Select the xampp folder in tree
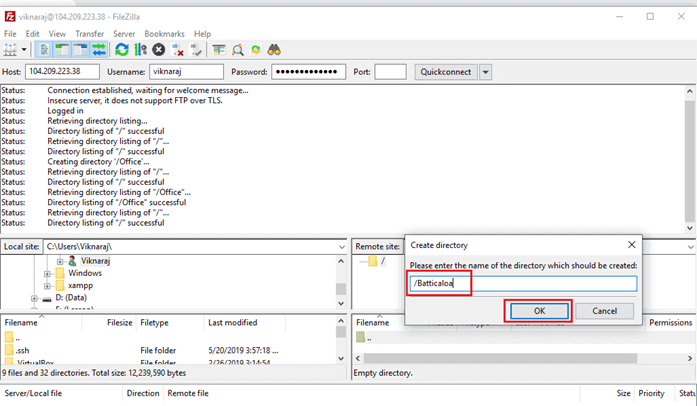The image size is (697, 406). (x=80, y=285)
